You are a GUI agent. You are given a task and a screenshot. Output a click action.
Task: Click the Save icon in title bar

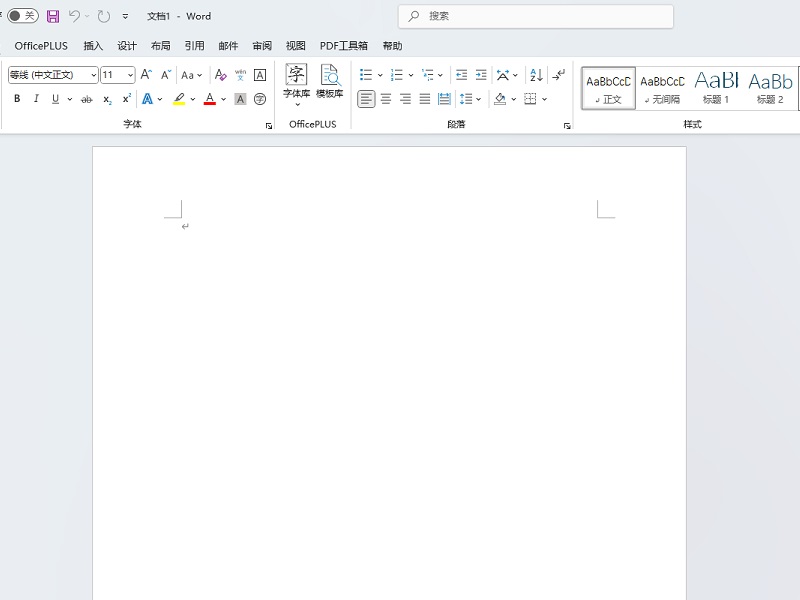tap(53, 16)
